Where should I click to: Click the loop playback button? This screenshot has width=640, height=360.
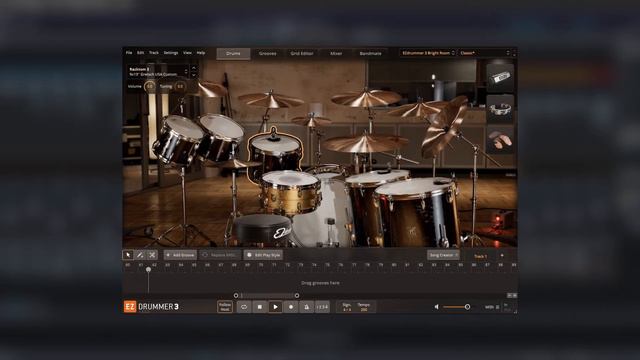pyautogui.click(x=244, y=307)
